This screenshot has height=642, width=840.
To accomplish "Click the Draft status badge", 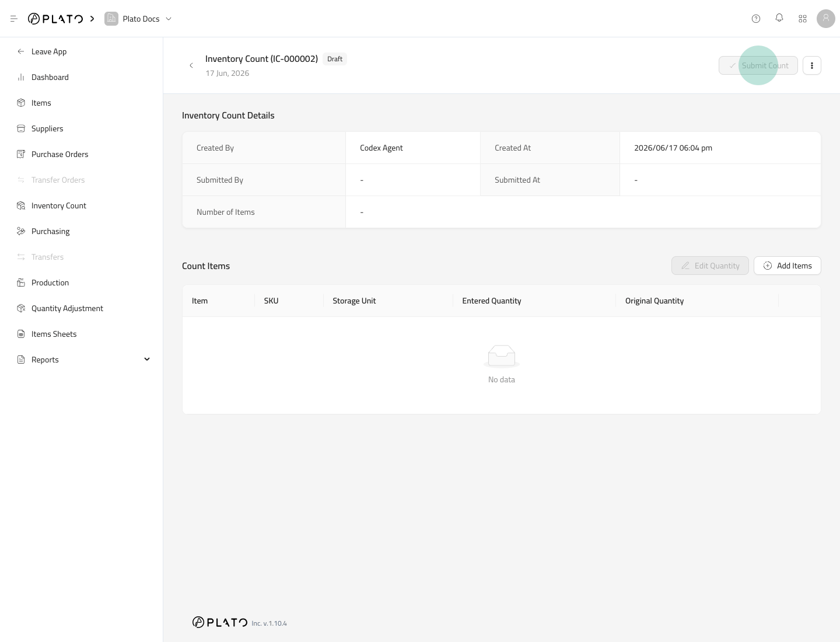I will click(335, 59).
